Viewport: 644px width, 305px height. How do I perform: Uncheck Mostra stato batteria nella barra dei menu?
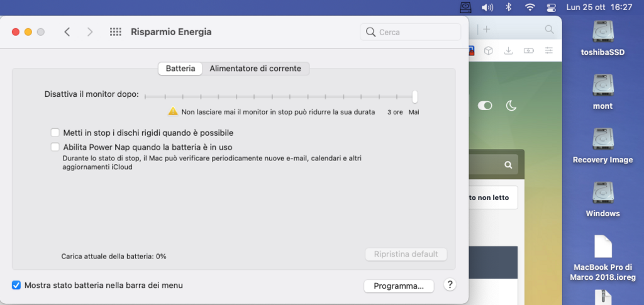click(x=16, y=285)
